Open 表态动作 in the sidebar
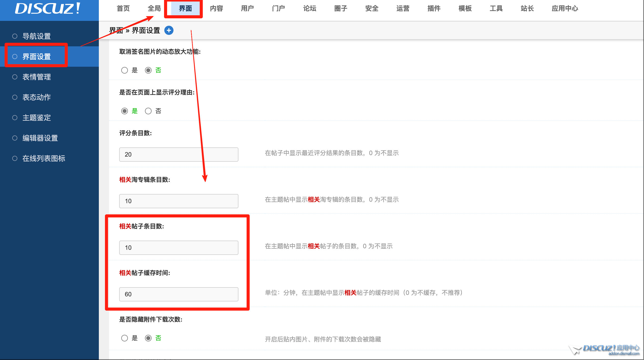This screenshot has height=360, width=644. click(x=36, y=97)
